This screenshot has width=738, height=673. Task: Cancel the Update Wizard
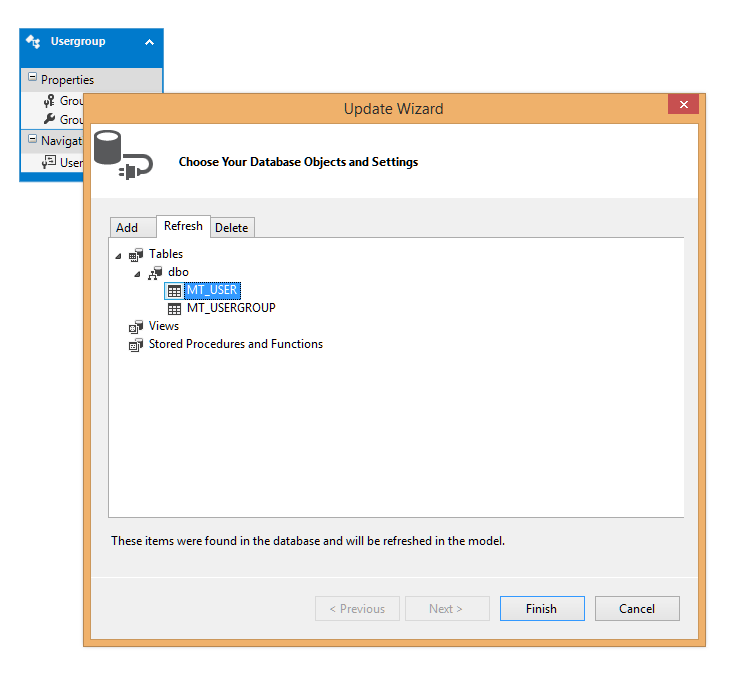tap(637, 608)
